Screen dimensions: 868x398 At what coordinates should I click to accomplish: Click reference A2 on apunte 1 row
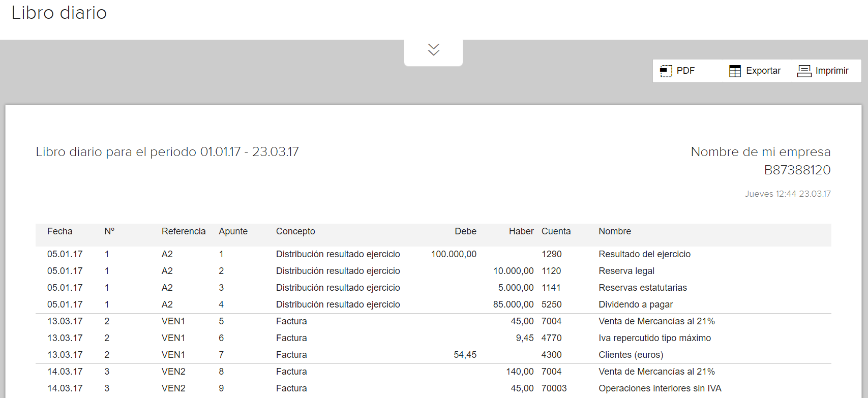tap(167, 254)
